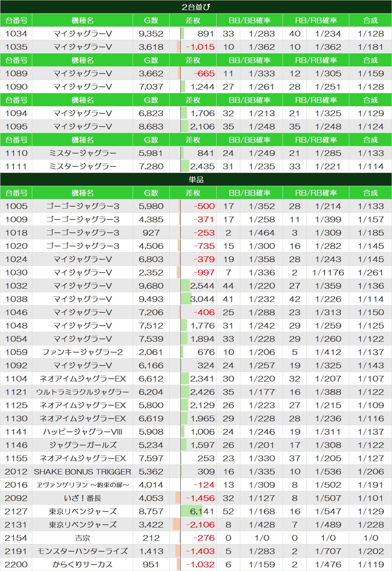Click the 差枚 value -1,456

[x=200, y=498]
